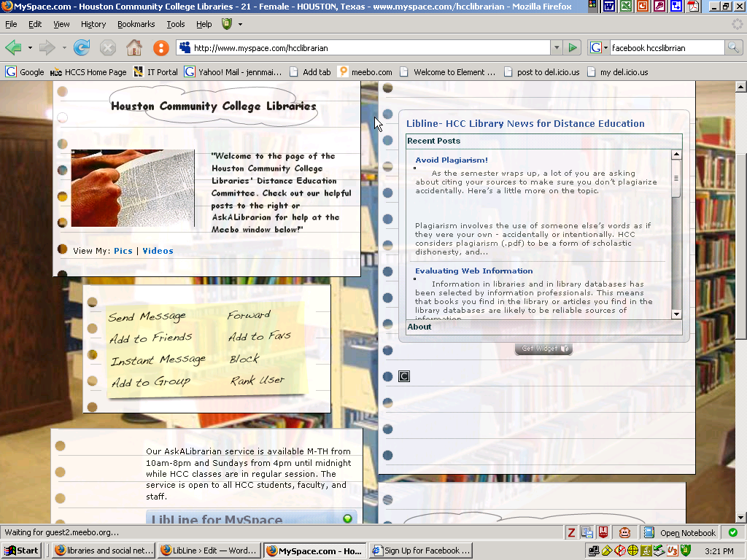Open the Tools menu
Screen dimensions: 747x560
(x=175, y=24)
